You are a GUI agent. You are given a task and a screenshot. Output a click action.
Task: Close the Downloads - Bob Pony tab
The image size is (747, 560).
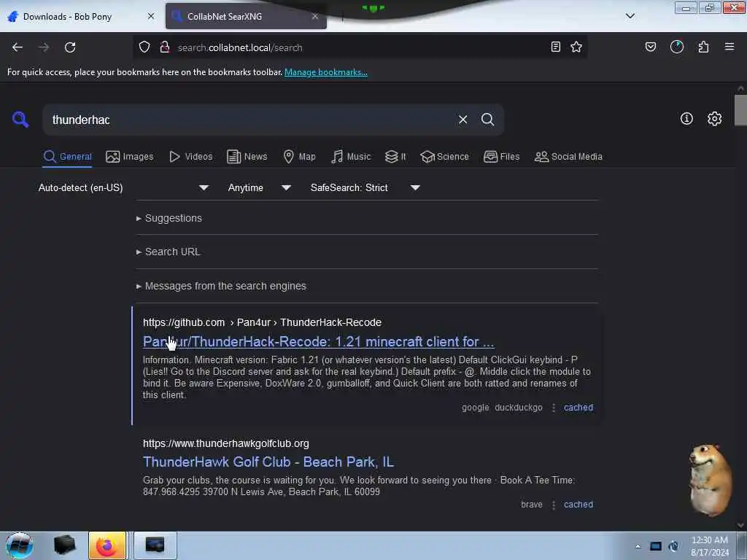click(151, 16)
